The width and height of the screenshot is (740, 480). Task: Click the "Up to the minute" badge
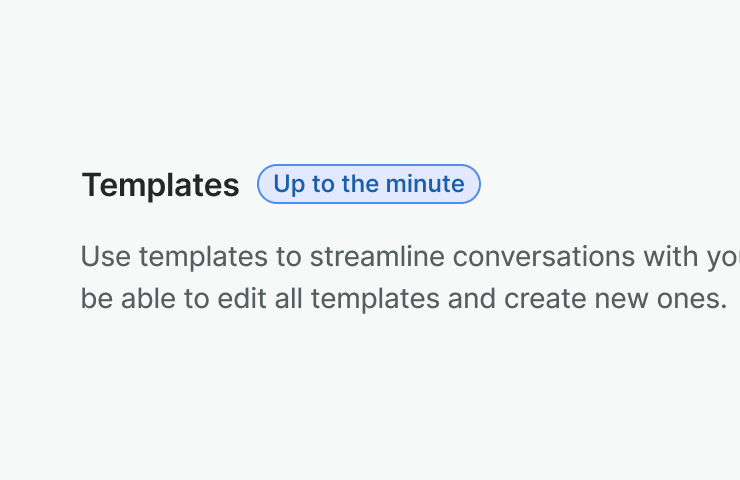369,184
